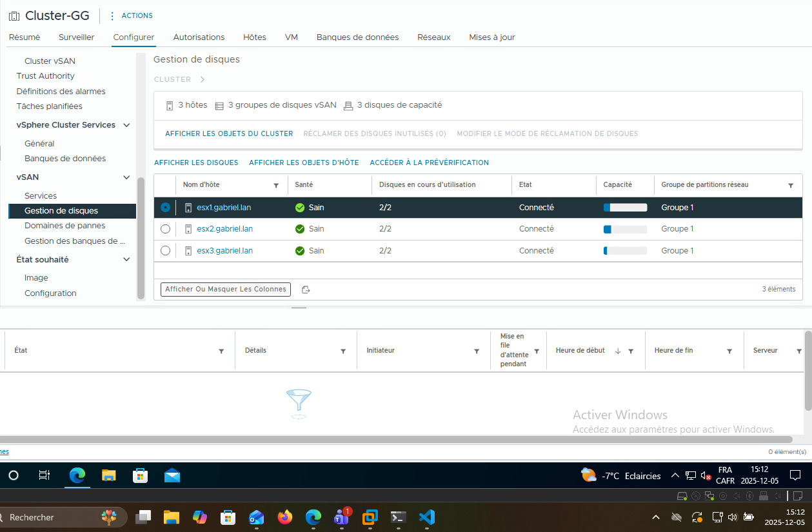
Task: Click the Firefox icon in the taskbar
Action: coord(284,517)
